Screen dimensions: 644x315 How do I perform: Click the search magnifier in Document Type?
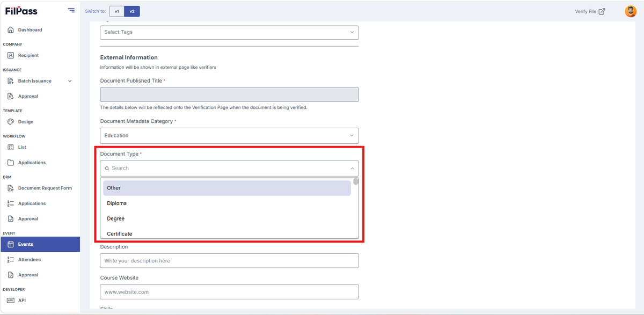pyautogui.click(x=107, y=169)
